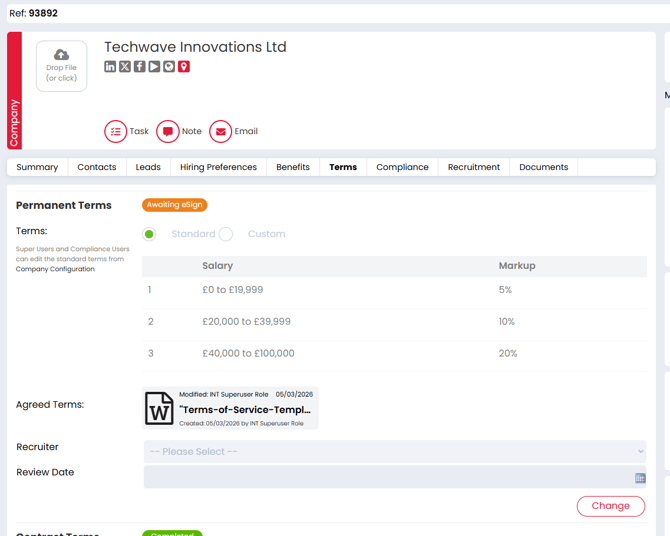Select the Custom terms radio button
This screenshot has width=670, height=536.
[x=226, y=234]
